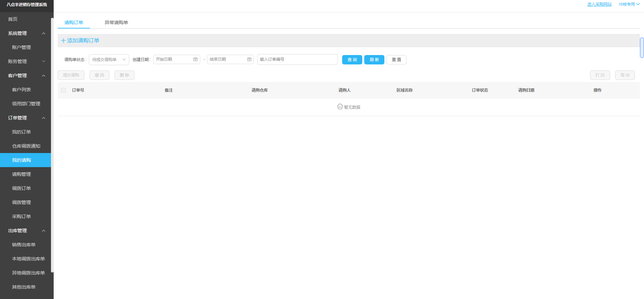Image resolution: width=644 pixels, height=299 pixels.
Task: Collapse the 客户管理 menu section
Action: [x=44, y=76]
